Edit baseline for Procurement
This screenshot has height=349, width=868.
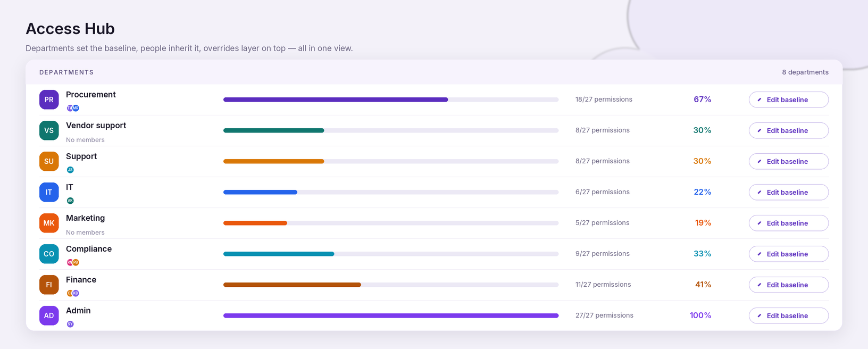point(789,99)
